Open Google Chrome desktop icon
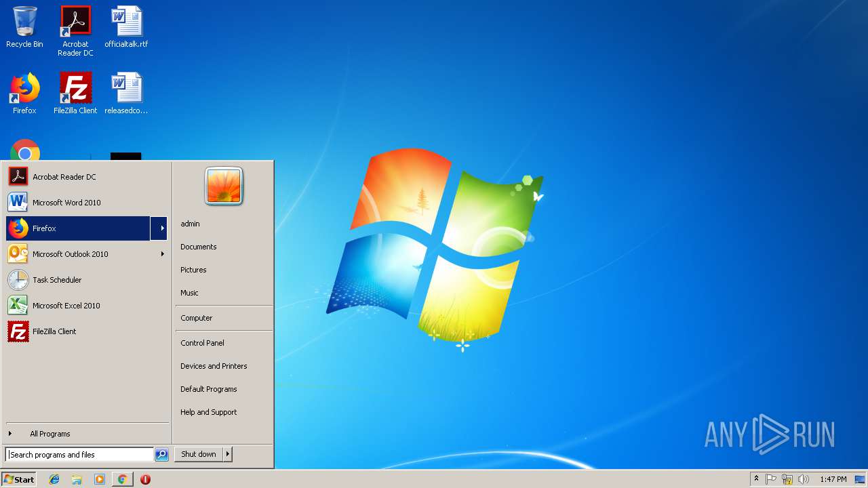The image size is (868, 488). tap(25, 150)
